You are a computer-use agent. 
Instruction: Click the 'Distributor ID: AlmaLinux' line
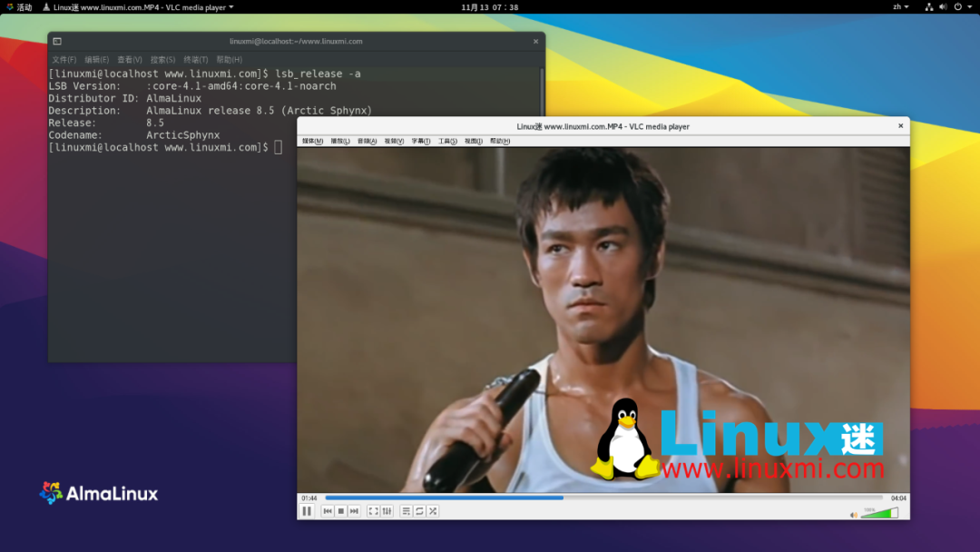(x=125, y=98)
